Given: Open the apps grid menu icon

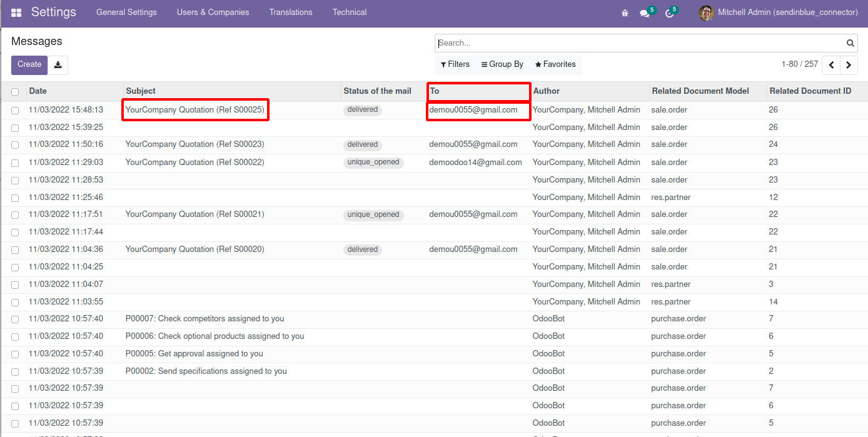Looking at the screenshot, I should click(x=16, y=13).
